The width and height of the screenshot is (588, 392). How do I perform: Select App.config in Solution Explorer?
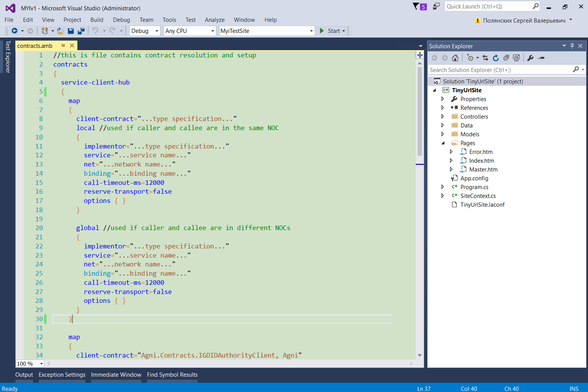(474, 178)
